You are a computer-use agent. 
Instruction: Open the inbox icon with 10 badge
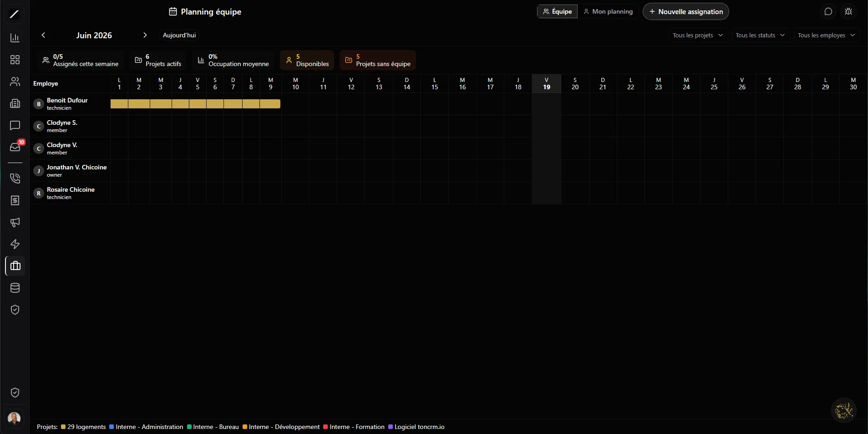click(15, 147)
